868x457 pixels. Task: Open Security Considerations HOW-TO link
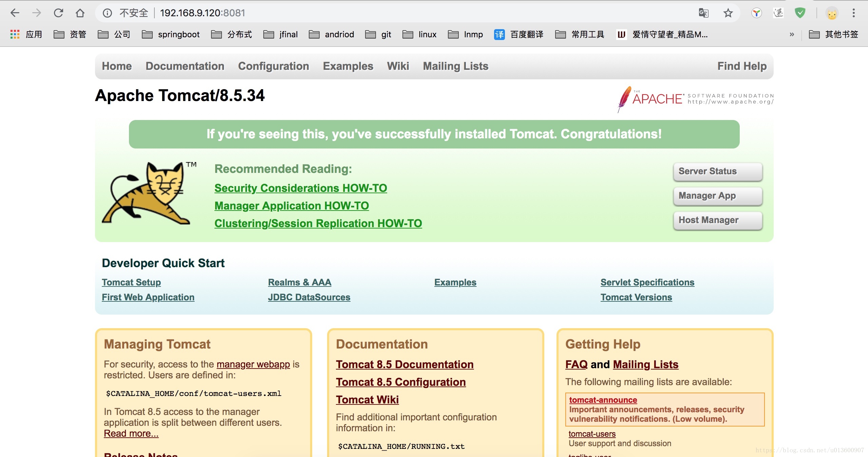[301, 188]
